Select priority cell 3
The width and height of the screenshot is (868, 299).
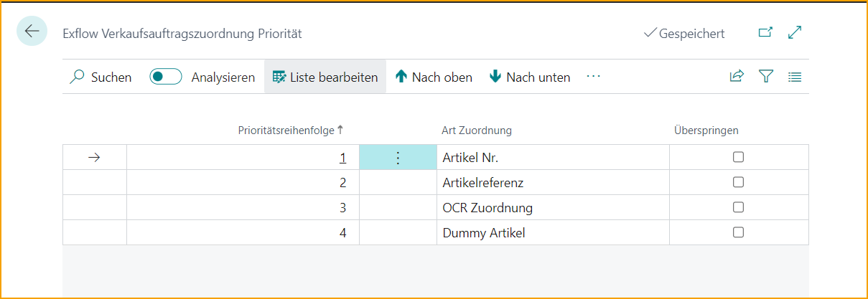pyautogui.click(x=243, y=208)
